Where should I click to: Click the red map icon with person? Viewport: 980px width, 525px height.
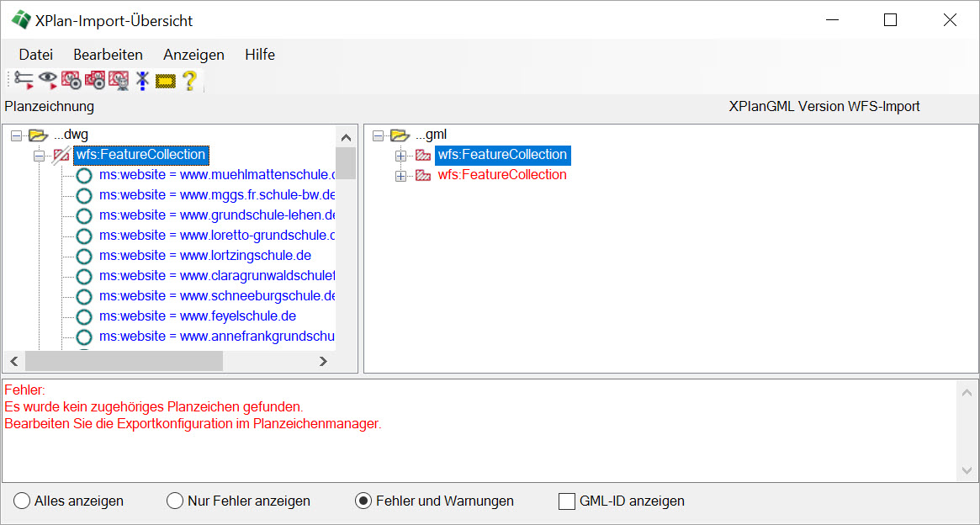point(119,80)
